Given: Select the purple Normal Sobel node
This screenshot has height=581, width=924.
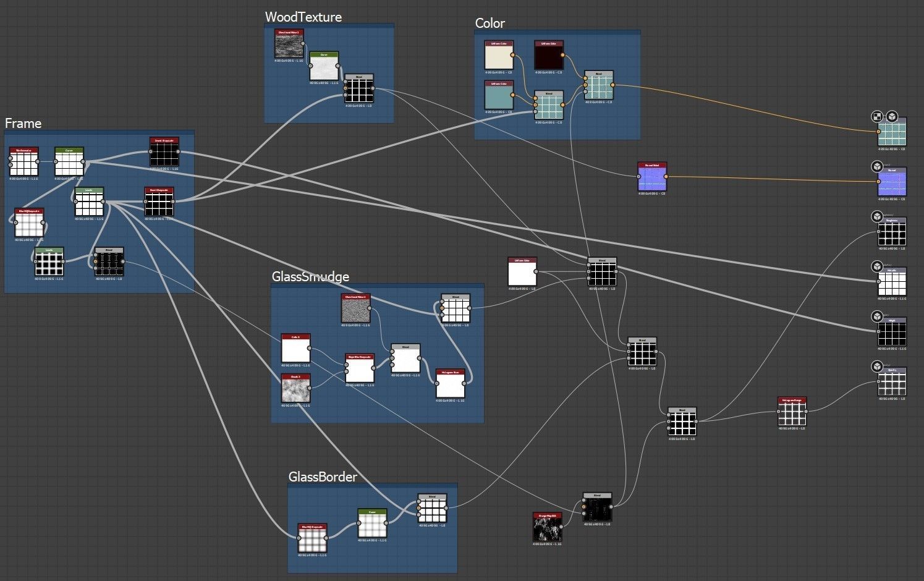Looking at the screenshot, I should (652, 177).
